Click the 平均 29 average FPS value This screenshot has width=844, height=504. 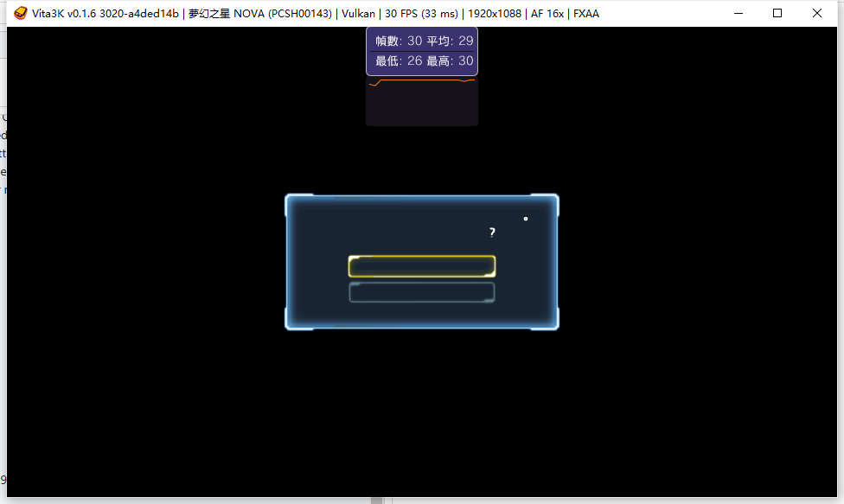coord(451,40)
